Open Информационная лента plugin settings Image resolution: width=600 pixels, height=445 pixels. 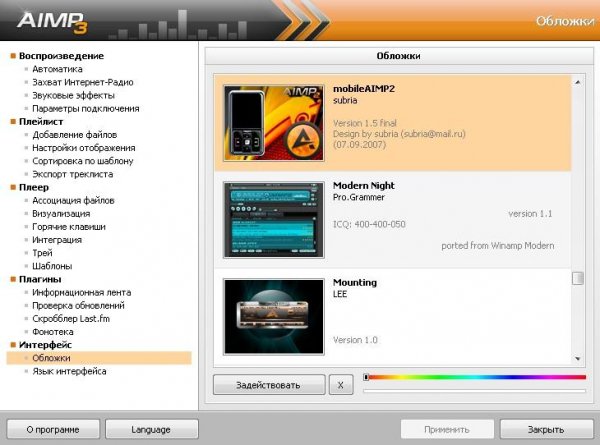(82, 292)
